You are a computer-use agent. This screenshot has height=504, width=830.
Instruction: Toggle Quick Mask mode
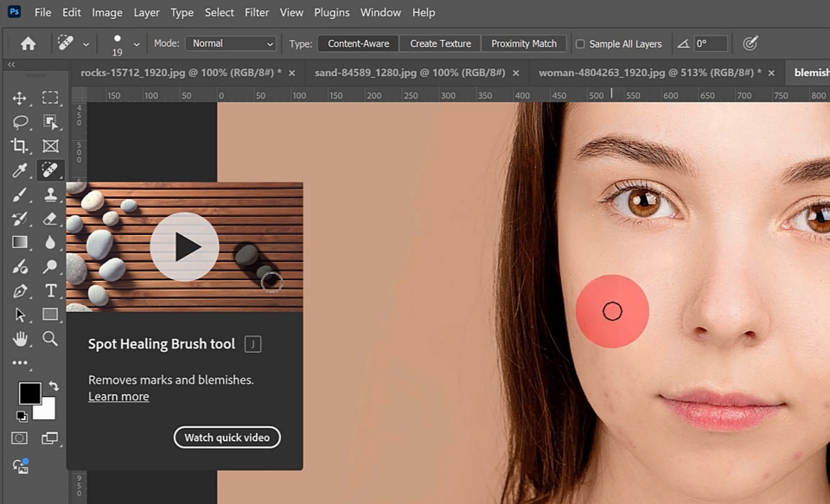20,438
